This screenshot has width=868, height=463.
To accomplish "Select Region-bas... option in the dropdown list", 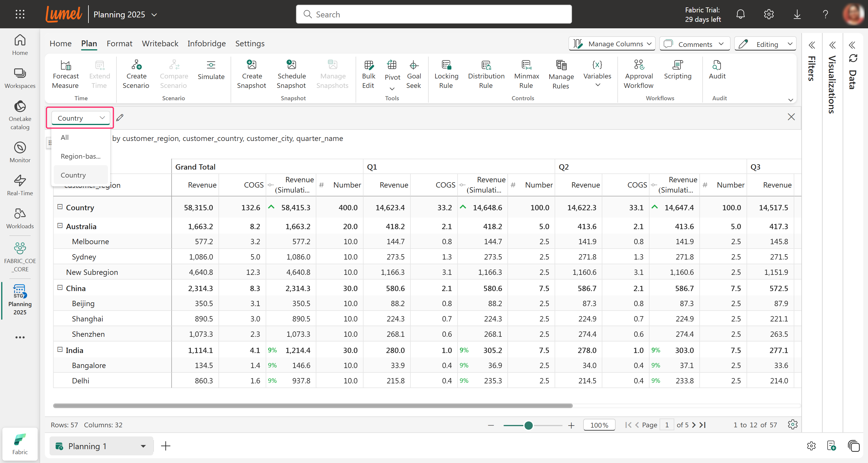I will [80, 156].
